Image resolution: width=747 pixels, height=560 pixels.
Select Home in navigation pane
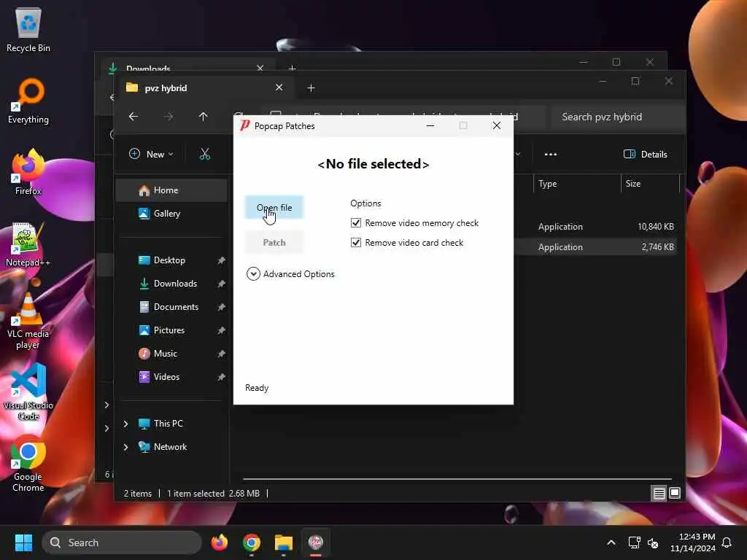[x=171, y=190]
